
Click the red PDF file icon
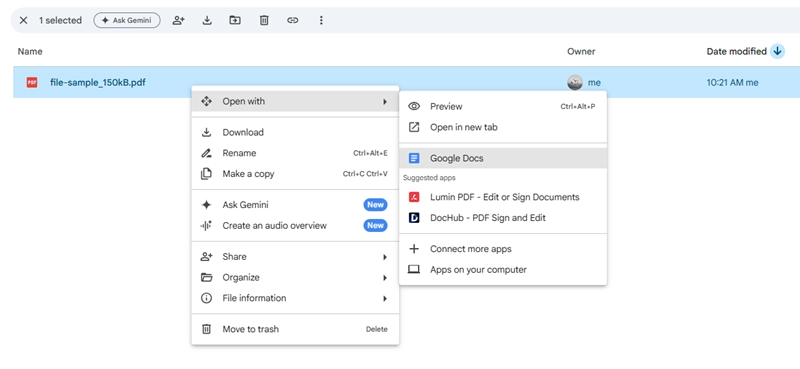click(32, 82)
